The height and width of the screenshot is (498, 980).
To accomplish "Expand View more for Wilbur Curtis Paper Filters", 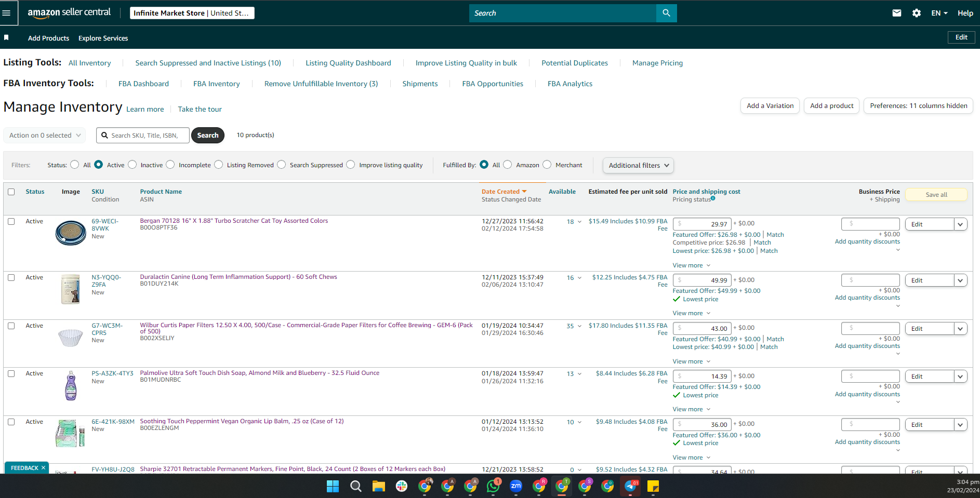I will 692,361.
